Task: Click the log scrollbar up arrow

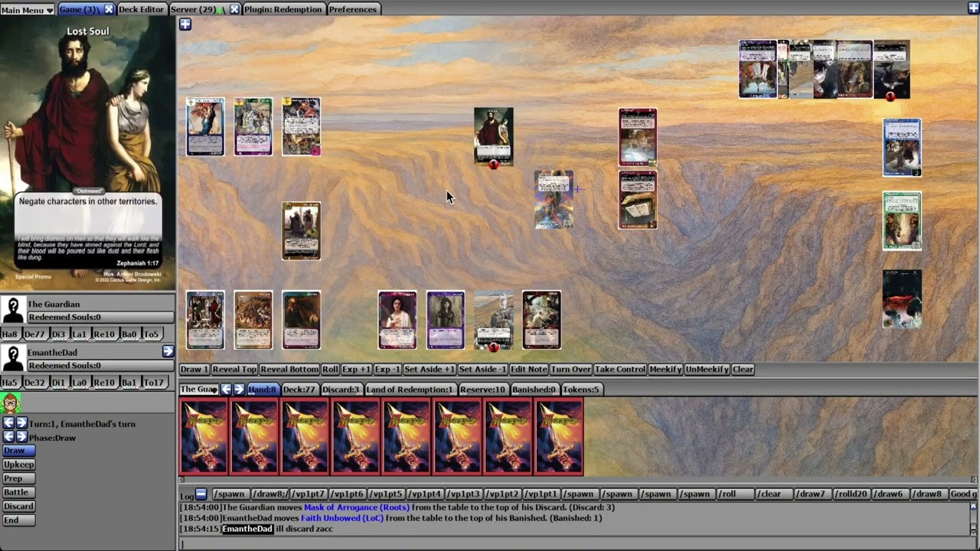Action: click(974, 507)
